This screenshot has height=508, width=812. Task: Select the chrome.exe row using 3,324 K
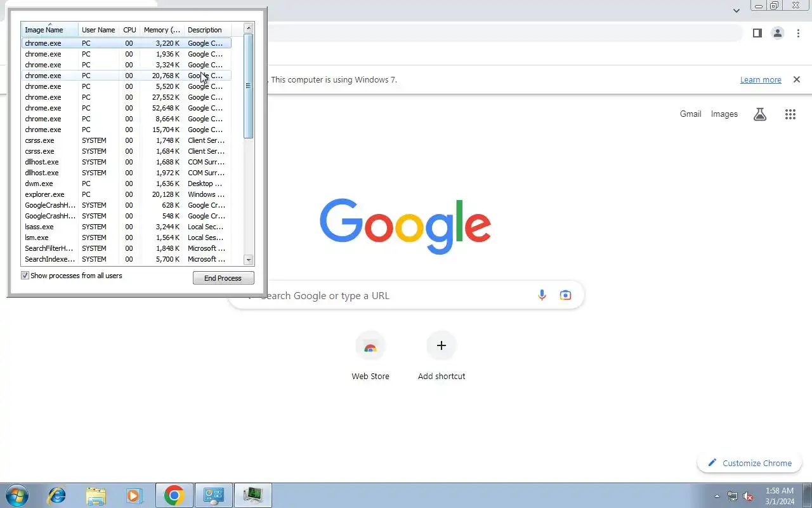[126, 65]
